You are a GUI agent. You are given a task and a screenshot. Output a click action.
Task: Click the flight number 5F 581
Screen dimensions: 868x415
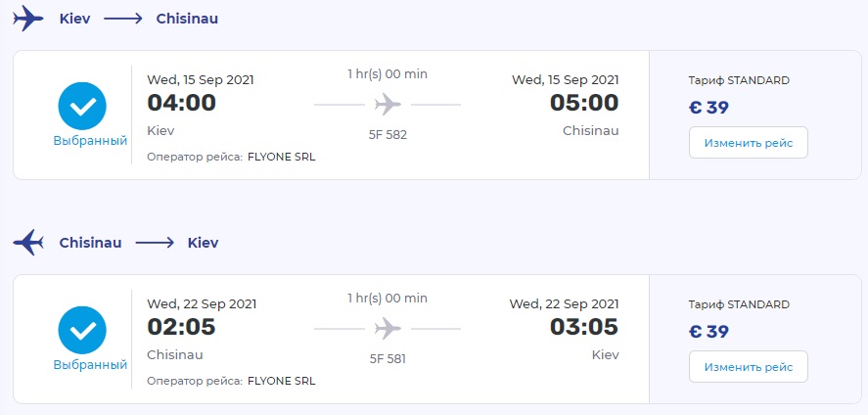[x=388, y=359]
